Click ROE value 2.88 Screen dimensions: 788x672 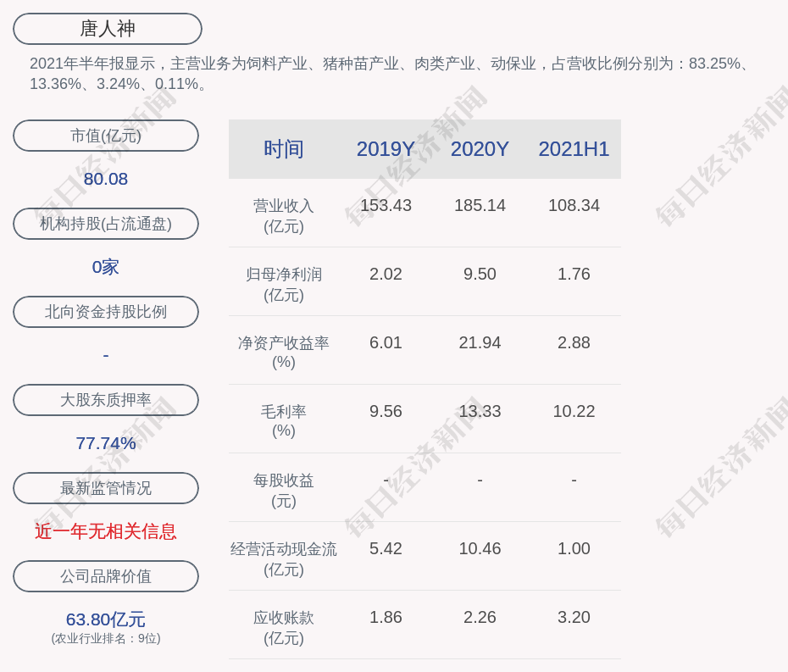tap(574, 343)
